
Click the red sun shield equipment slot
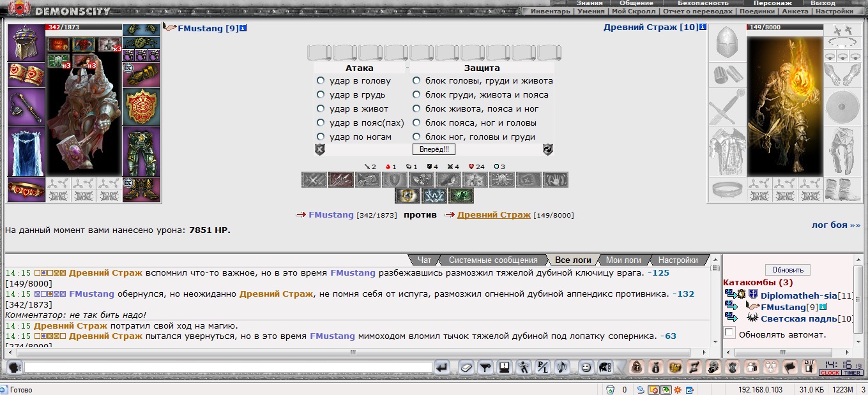141,107
